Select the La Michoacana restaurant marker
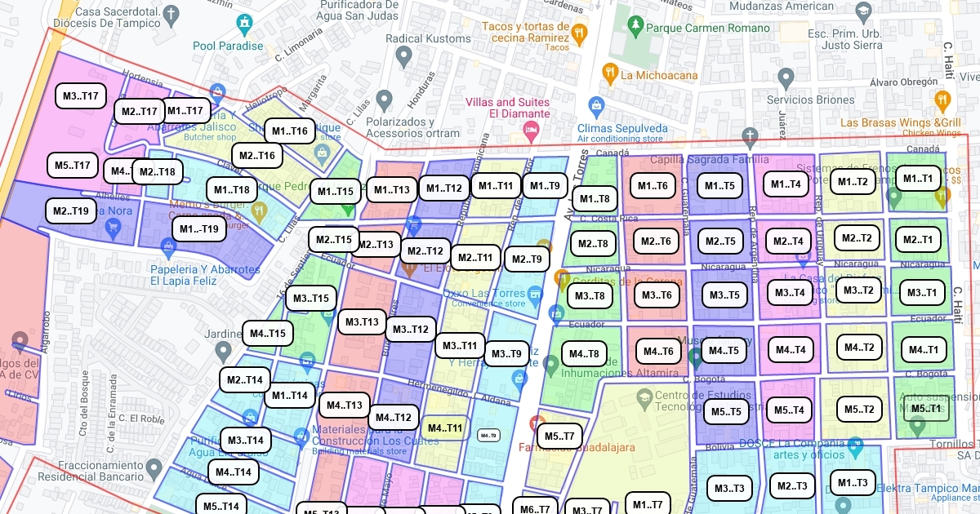Image resolution: width=980 pixels, height=514 pixels. (x=608, y=75)
